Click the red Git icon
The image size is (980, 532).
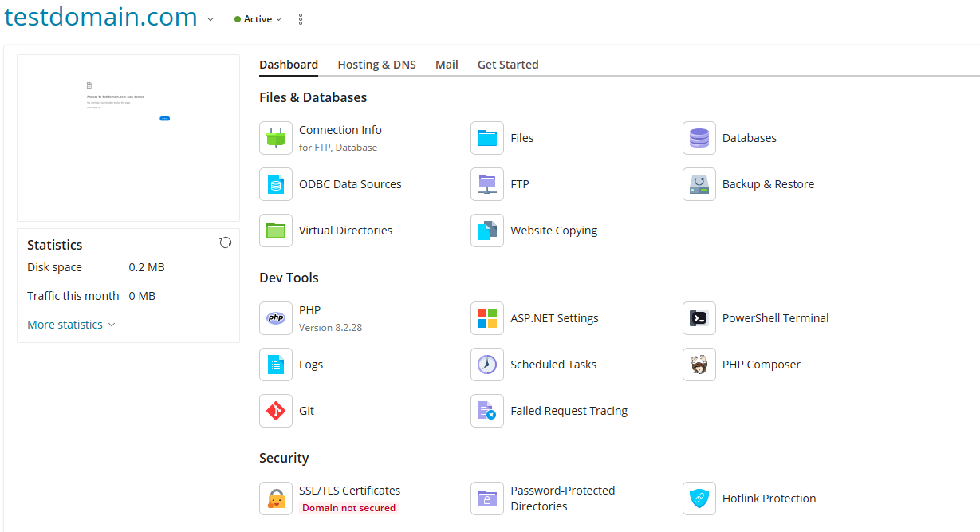point(276,411)
